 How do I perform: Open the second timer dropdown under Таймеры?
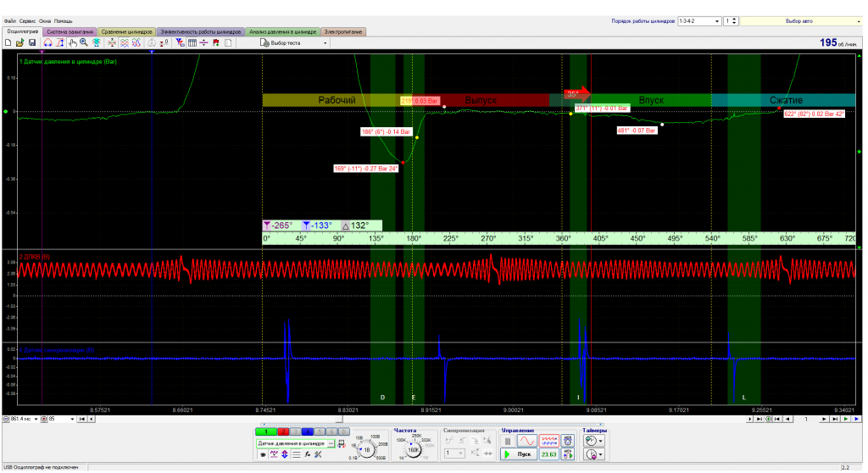pyautogui.click(x=593, y=454)
